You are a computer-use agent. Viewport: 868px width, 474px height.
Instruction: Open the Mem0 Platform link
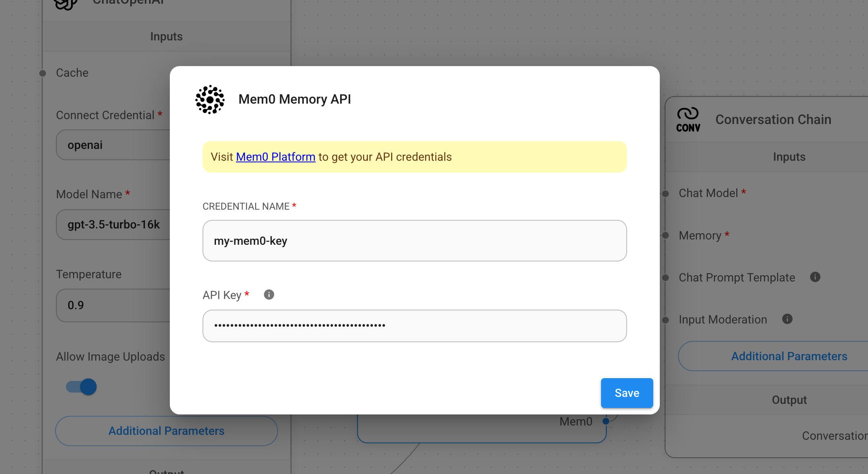[x=276, y=157]
